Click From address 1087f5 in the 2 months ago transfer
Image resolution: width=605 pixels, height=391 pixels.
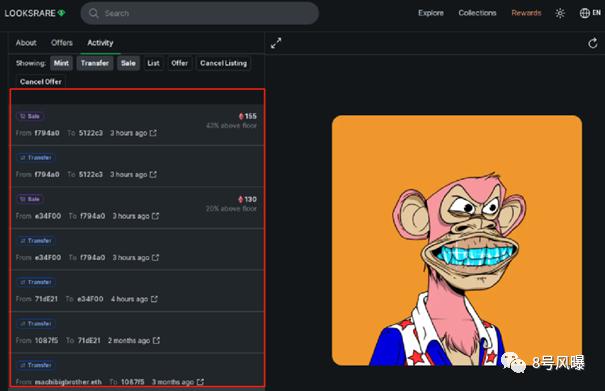(x=46, y=340)
